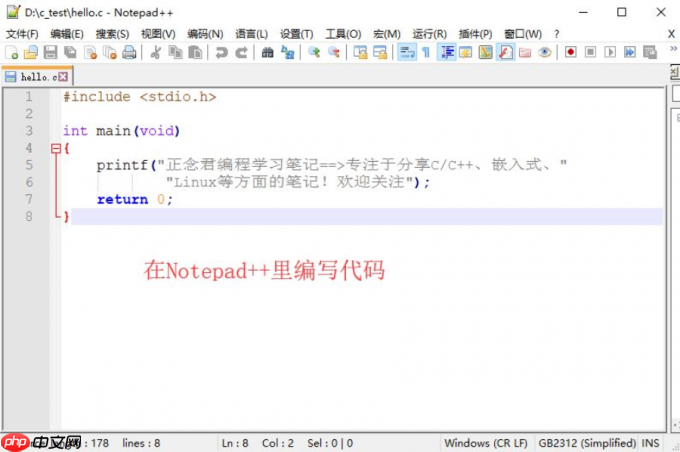Click the Save All toolbar icon
The height and width of the screenshot is (452, 680).
(x=70, y=52)
